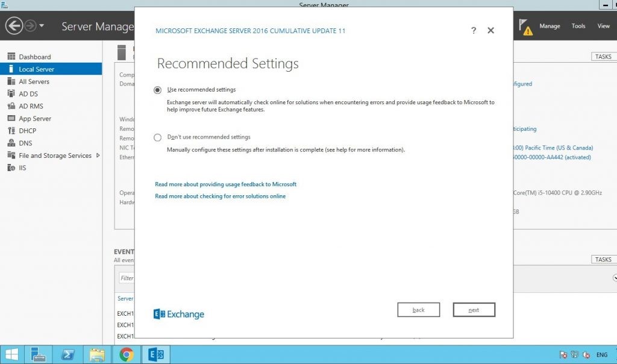This screenshot has width=617, height=364.
Task: Open the Exchange setup help question mark
Action: pyautogui.click(x=474, y=30)
